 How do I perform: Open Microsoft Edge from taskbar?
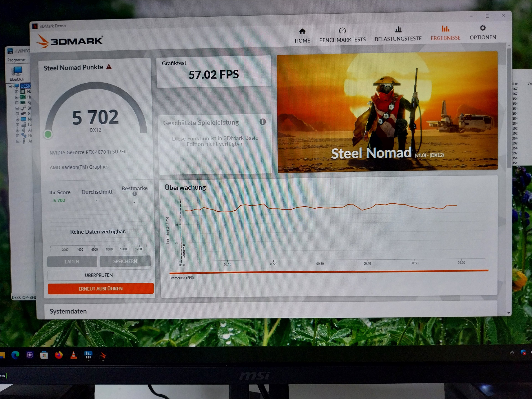[x=15, y=355]
